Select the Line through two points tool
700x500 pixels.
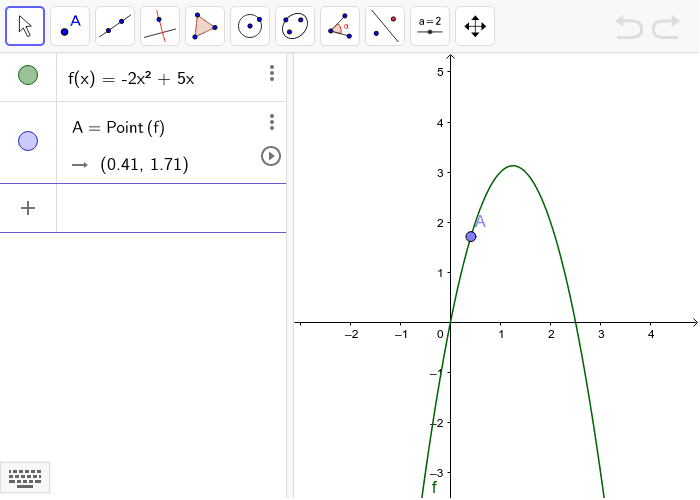point(115,26)
